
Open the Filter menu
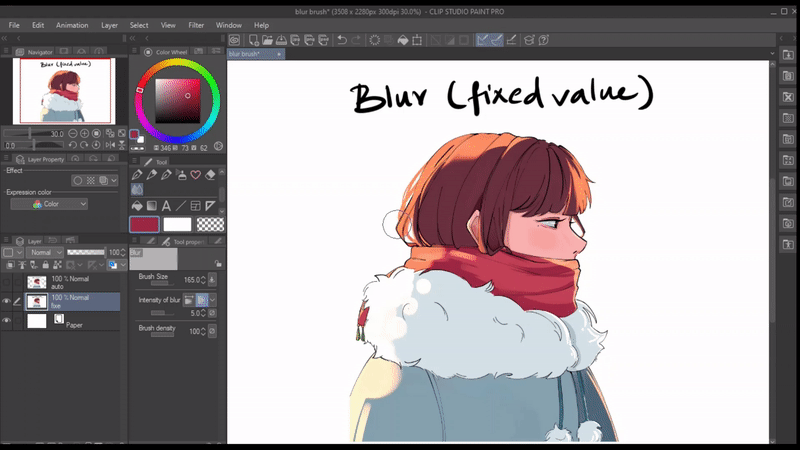pyautogui.click(x=196, y=25)
